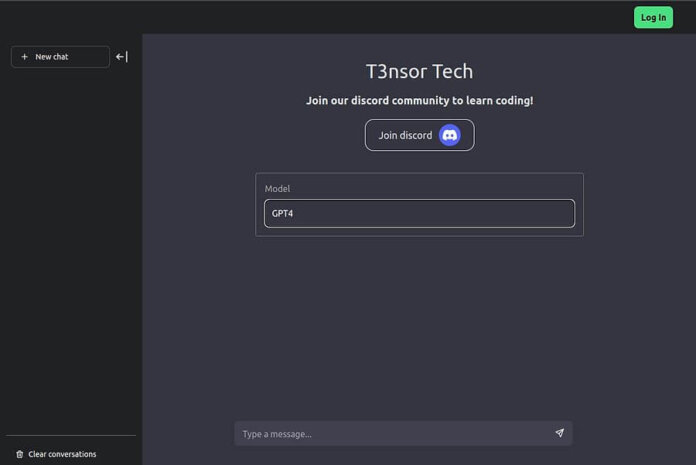
Task: Click the Discord logo icon
Action: [449, 135]
